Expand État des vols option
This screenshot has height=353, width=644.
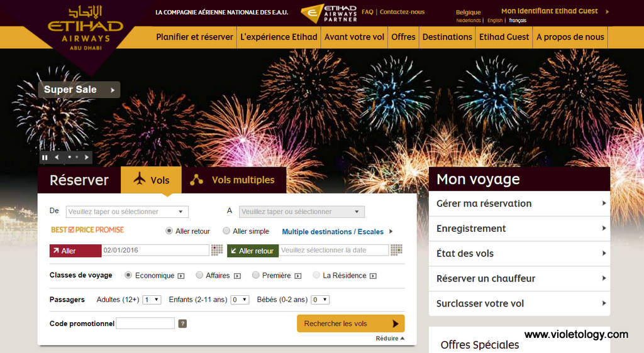point(519,253)
